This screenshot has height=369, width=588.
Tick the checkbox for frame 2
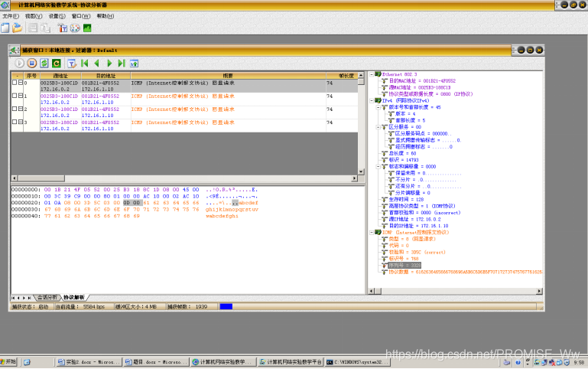(x=15, y=109)
